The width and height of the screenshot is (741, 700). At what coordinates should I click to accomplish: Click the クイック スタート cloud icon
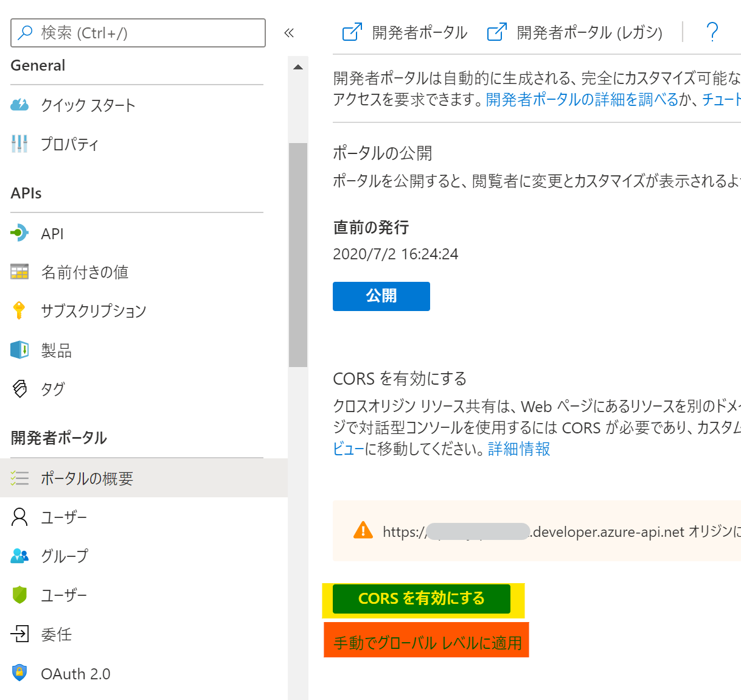tap(19, 105)
